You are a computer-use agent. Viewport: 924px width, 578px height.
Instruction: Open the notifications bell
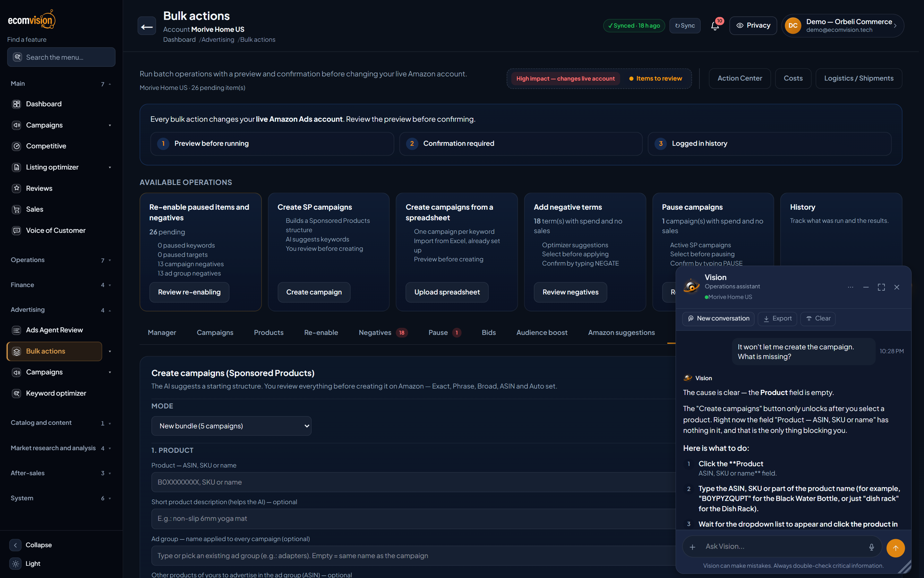(x=715, y=26)
